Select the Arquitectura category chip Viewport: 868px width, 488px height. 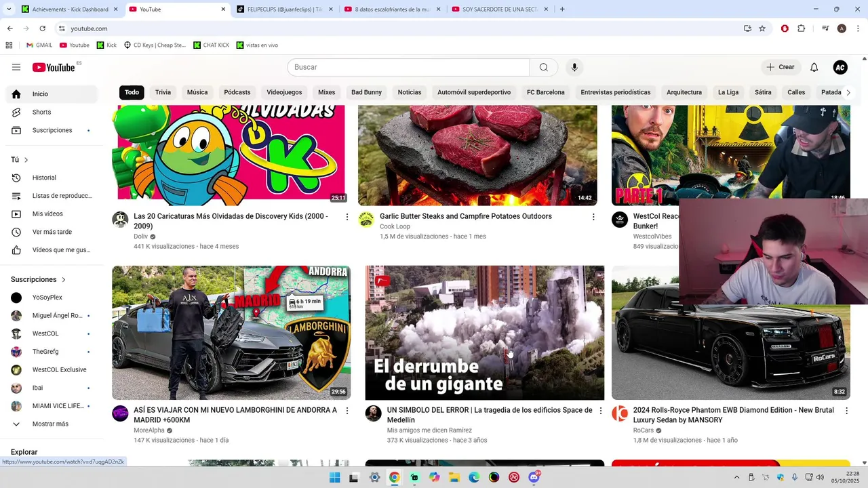tap(684, 92)
